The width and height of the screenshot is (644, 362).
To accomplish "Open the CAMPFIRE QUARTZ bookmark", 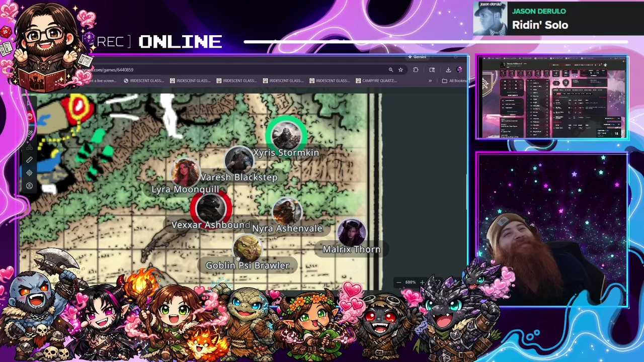I will [376, 80].
